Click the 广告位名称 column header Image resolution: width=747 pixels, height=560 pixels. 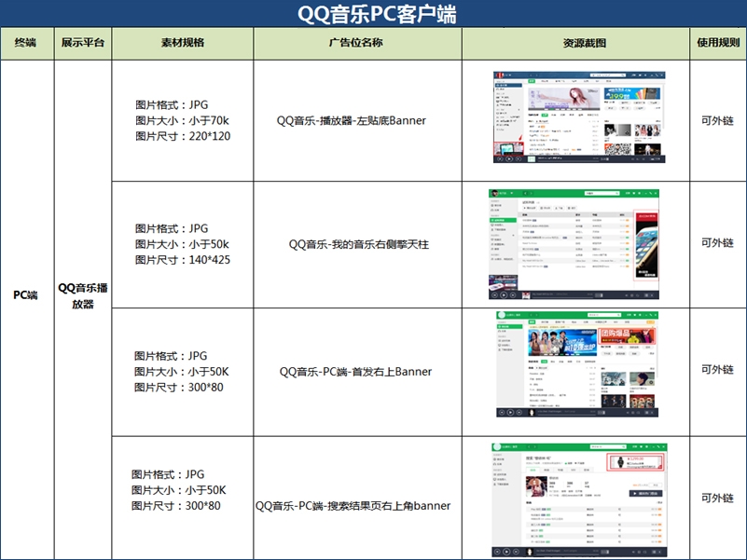coord(356,42)
